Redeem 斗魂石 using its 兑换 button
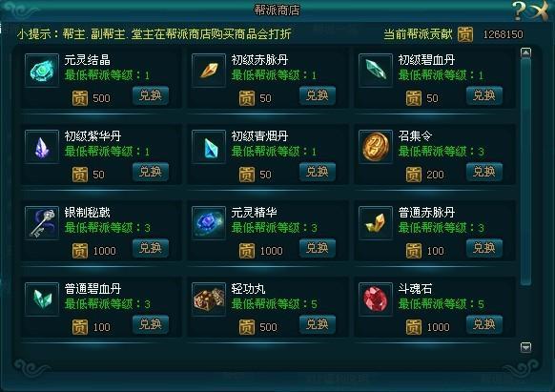 click(484, 324)
